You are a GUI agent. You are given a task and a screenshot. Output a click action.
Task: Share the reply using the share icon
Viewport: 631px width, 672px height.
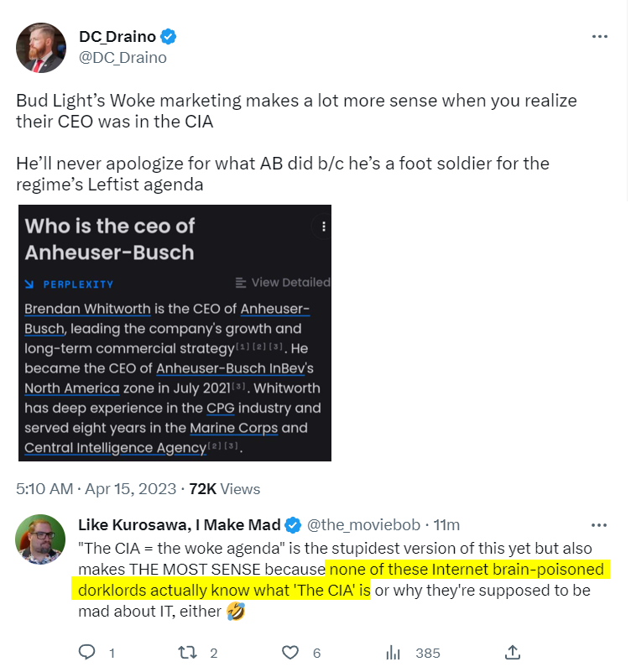[512, 652]
